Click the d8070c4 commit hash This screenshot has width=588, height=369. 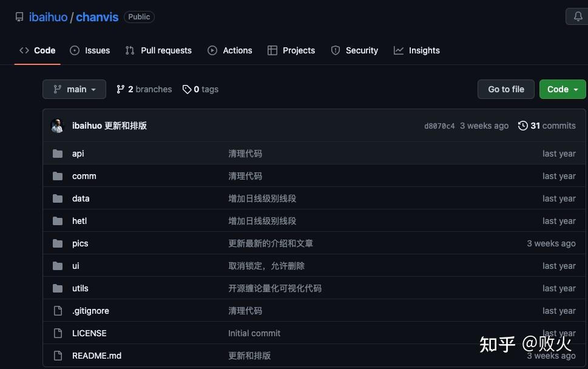pos(439,126)
